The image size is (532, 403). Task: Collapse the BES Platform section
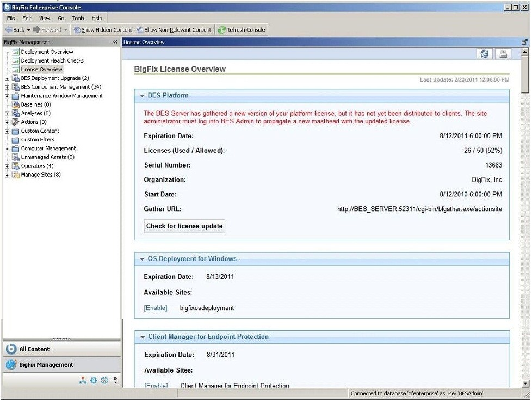pos(142,96)
